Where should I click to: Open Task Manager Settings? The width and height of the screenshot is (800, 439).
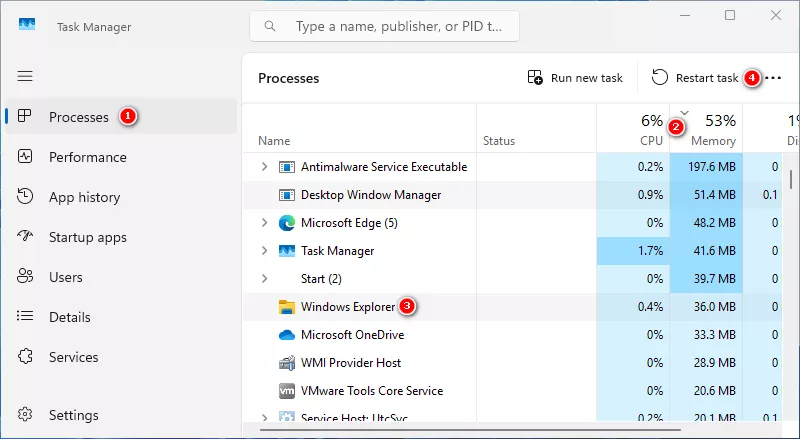(121, 415)
